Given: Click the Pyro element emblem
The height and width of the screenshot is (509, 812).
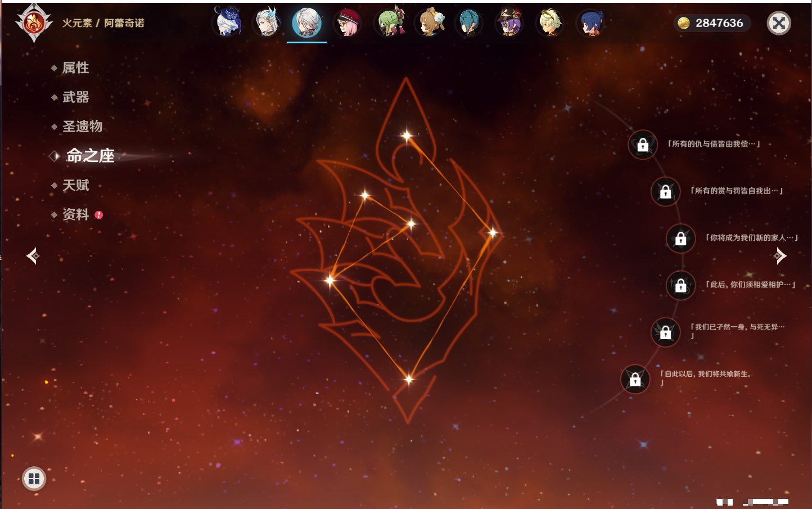Looking at the screenshot, I should [34, 23].
